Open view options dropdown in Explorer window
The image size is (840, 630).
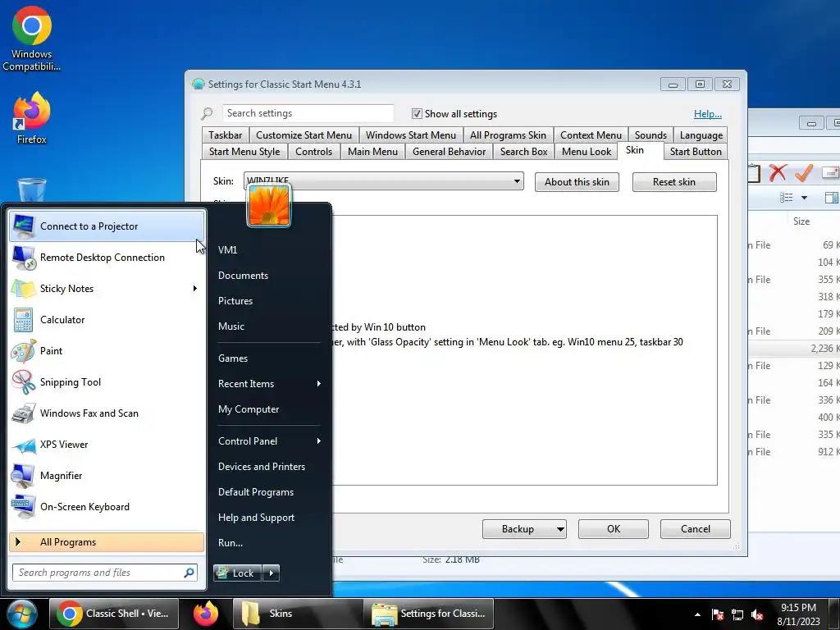click(804, 199)
